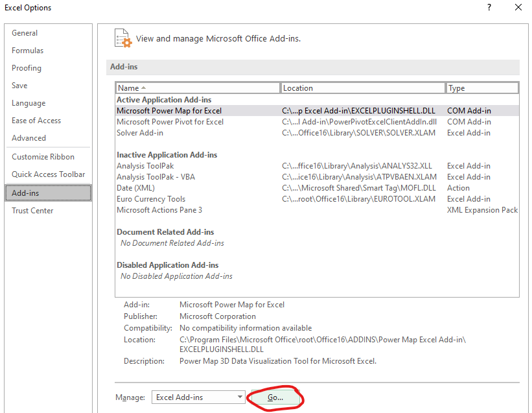The image size is (532, 413).
Task: Click the SOLVER.XLAM location path
Action: click(x=358, y=133)
